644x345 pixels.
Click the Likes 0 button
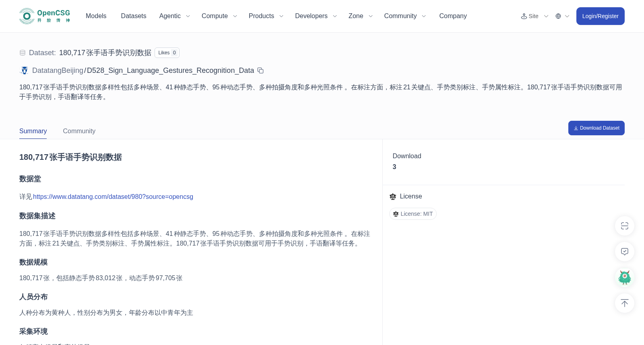[167, 53]
